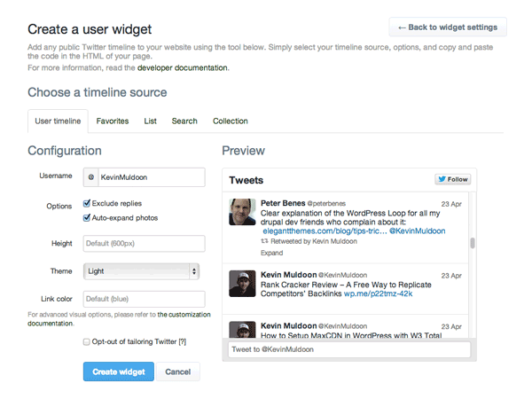Click the Theme dropdown stepper arrows

(x=194, y=271)
